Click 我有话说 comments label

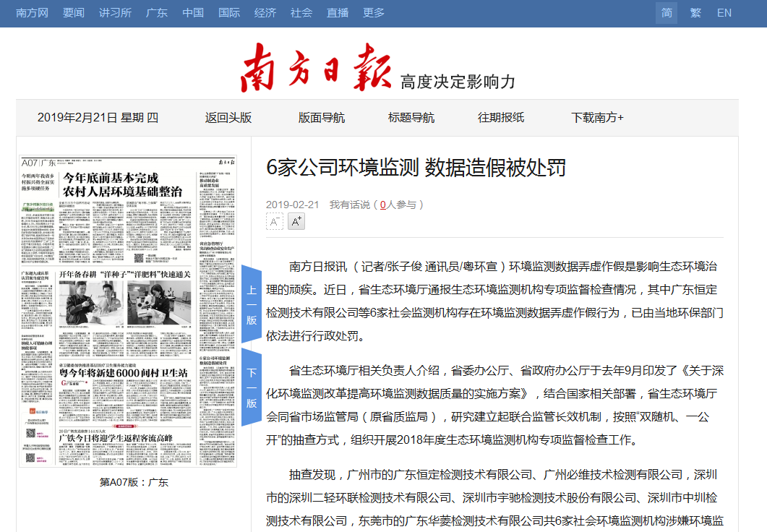(350, 205)
